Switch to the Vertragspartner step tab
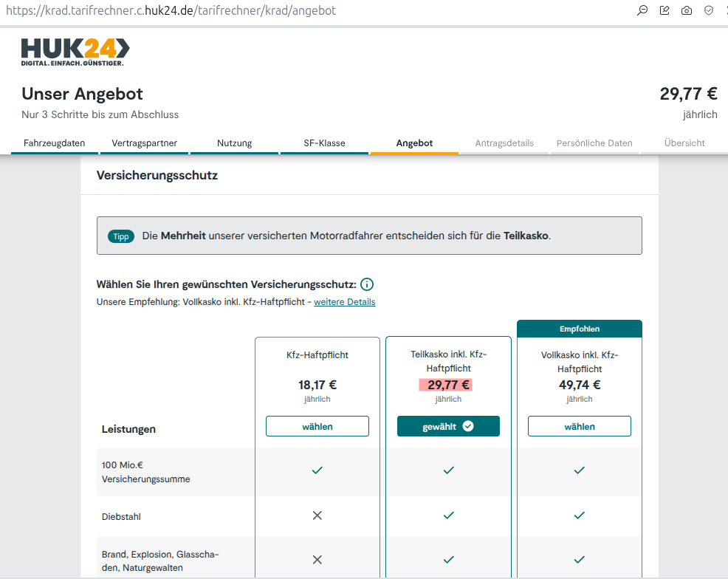 144,143
